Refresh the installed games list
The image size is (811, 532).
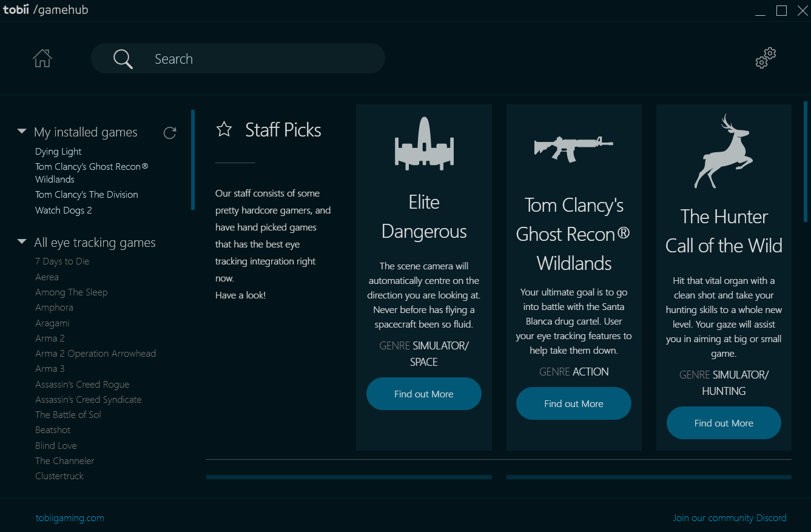(170, 133)
